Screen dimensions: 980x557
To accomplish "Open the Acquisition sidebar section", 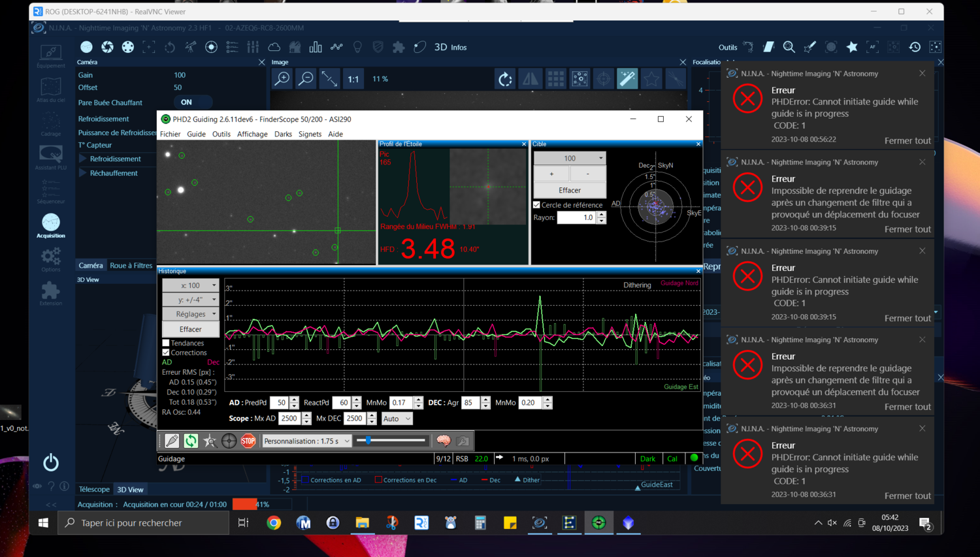I will (x=51, y=226).
